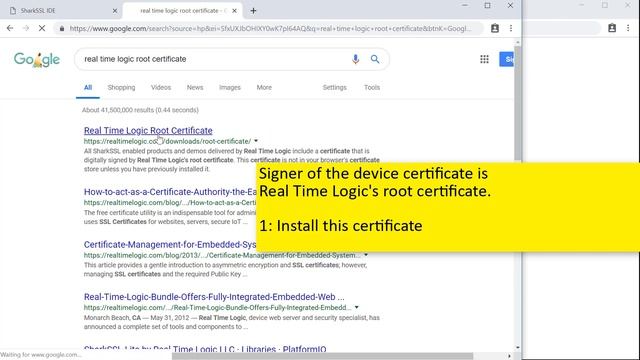640x360 pixels.
Task: Select the All search tab
Action: coord(88,87)
